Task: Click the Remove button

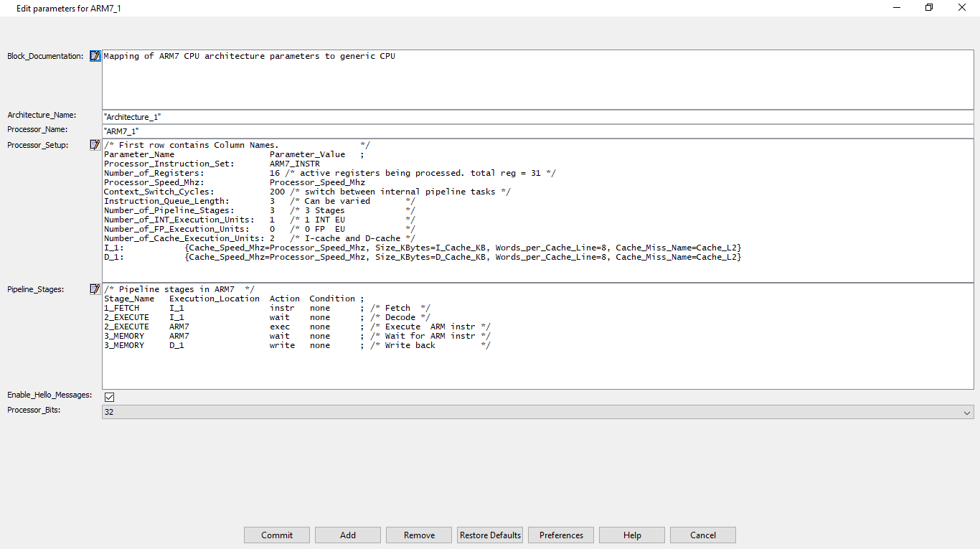Action: [419, 535]
